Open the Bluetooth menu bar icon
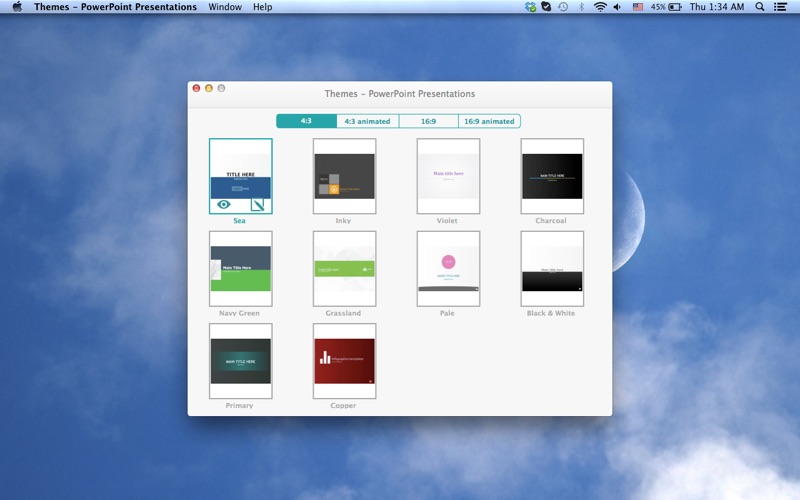The height and width of the screenshot is (500, 800). tap(581, 7)
